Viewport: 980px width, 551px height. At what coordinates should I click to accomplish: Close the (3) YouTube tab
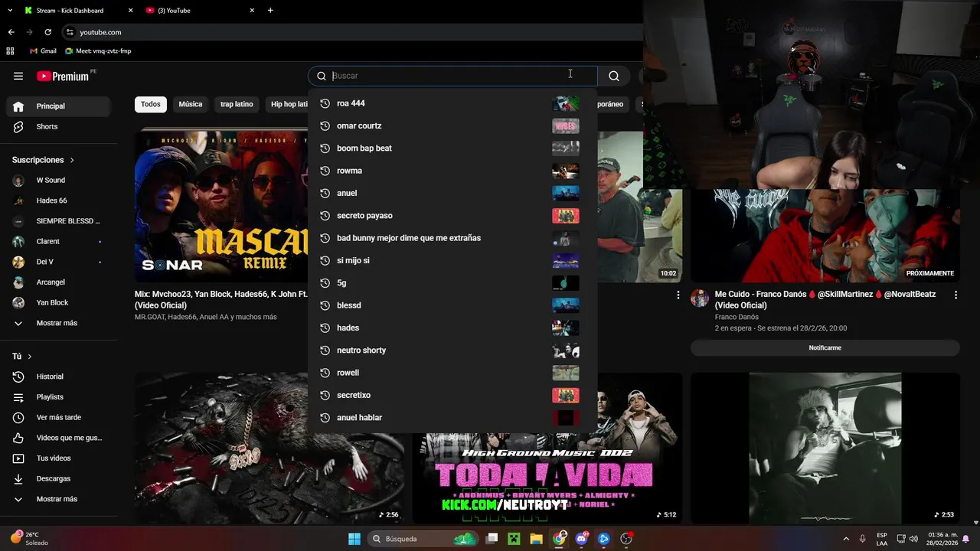pyautogui.click(x=252, y=11)
